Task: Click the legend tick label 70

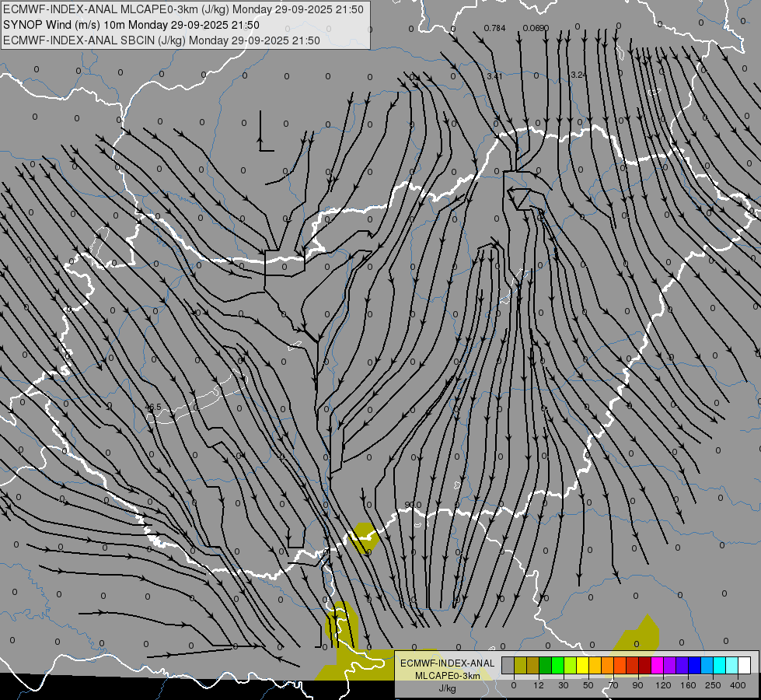Action: pos(613,685)
